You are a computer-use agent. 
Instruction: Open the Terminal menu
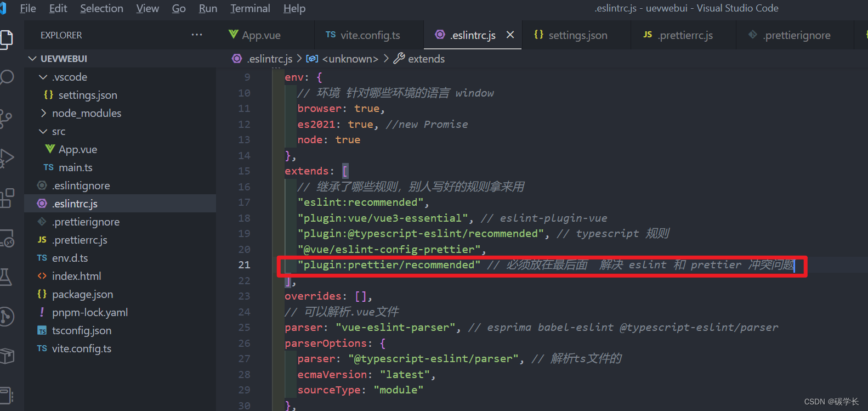coord(250,8)
